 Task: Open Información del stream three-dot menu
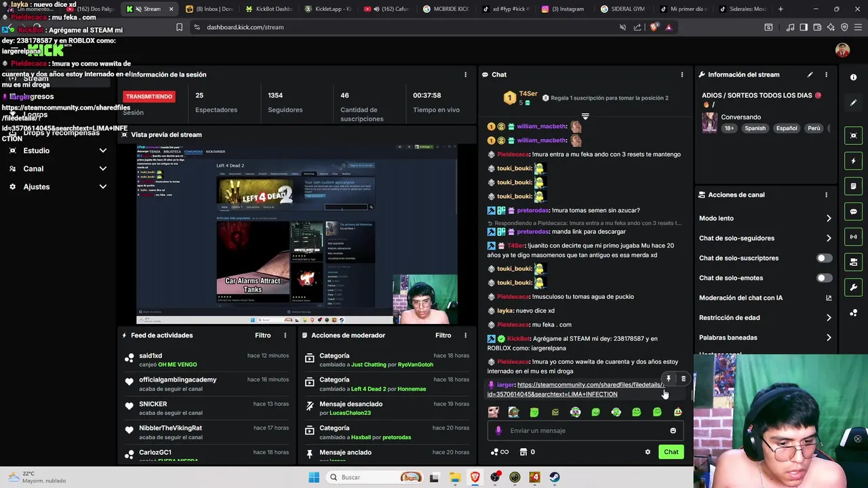tap(826, 75)
